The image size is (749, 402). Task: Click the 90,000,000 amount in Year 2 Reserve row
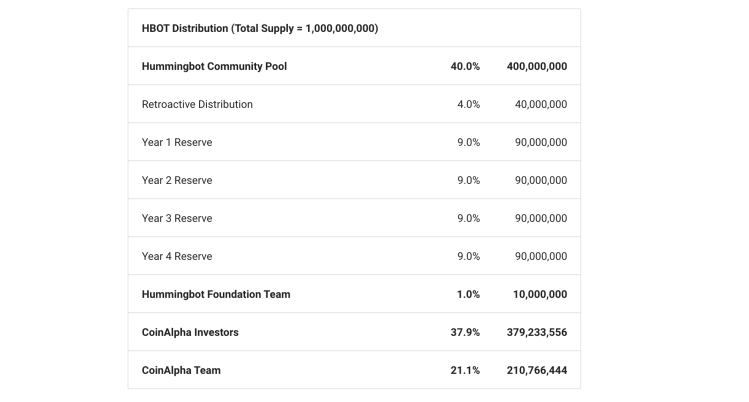point(540,180)
